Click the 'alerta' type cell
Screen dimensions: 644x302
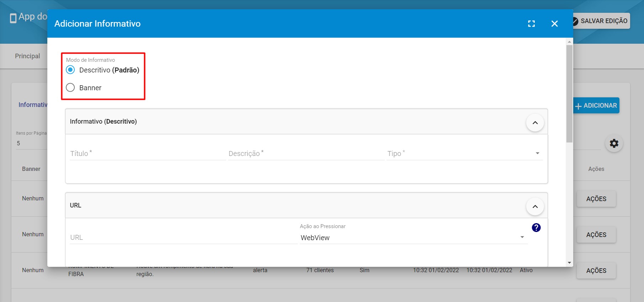tap(260, 270)
